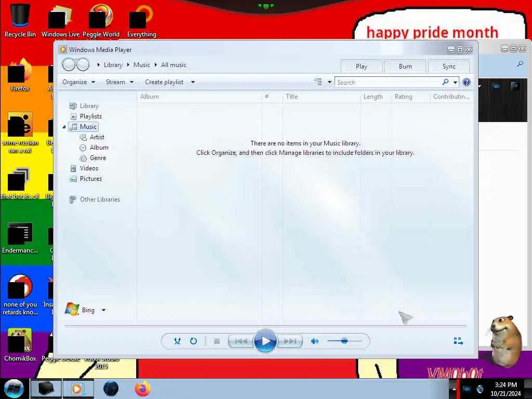Open the Recycle Bin desktop icon
Screen dimensions: 532x399
click(x=20, y=20)
